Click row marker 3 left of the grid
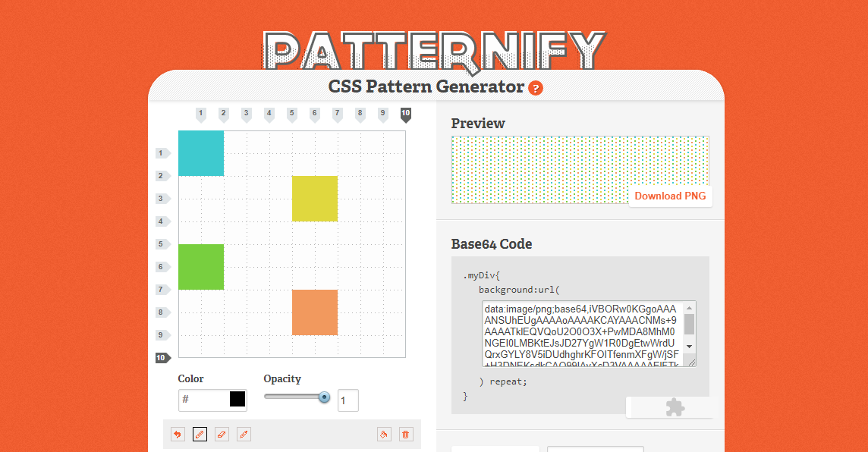Image resolution: width=868 pixels, height=452 pixels. click(162, 199)
